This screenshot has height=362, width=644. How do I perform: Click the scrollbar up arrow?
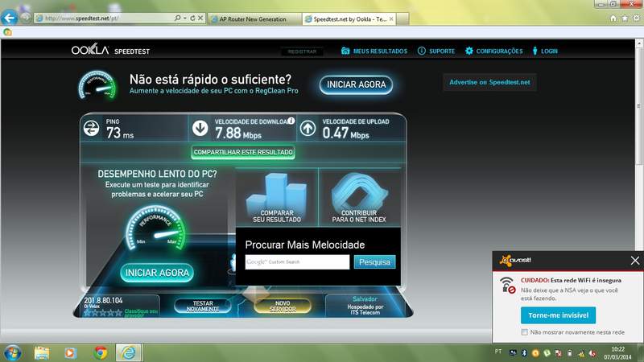pos(639,43)
